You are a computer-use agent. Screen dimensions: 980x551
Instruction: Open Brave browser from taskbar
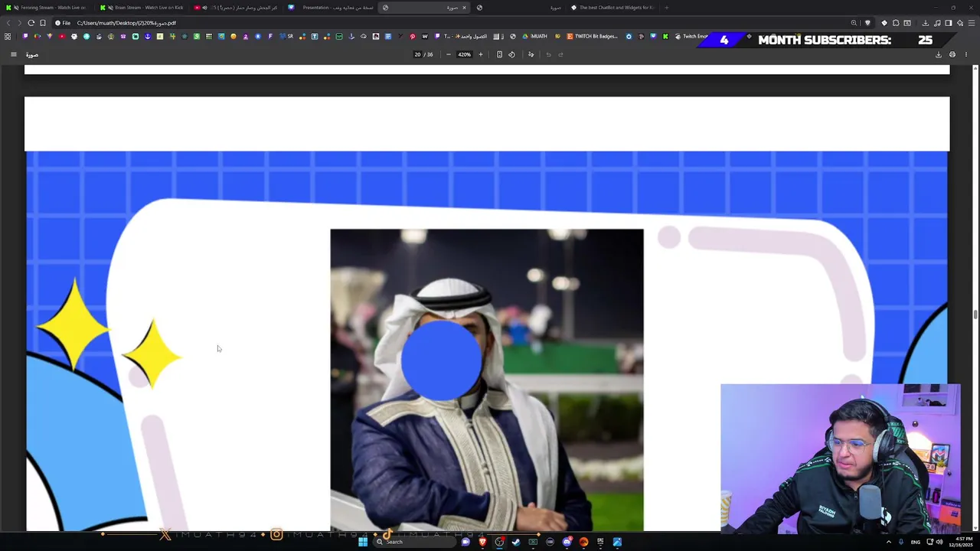tap(482, 542)
